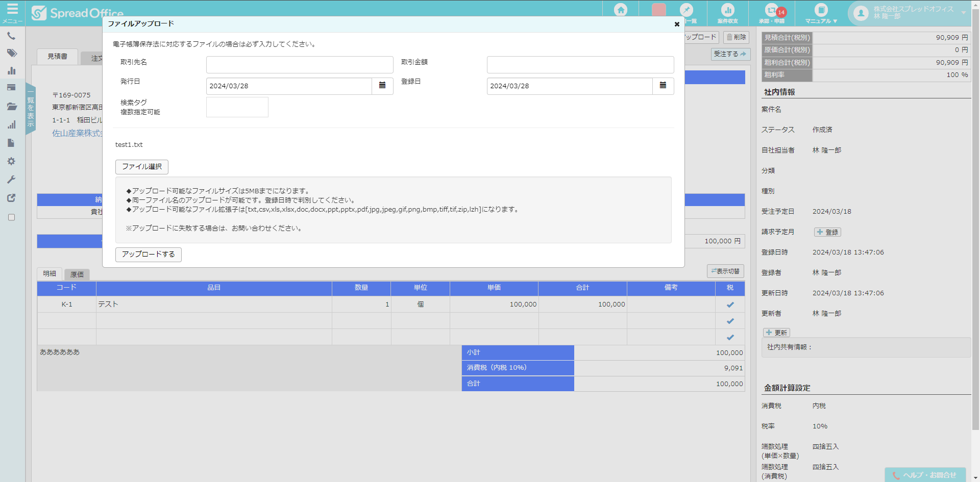Viewport: 980px width, 482px height.
Task: Click the Spread Office logo
Action: click(78, 13)
